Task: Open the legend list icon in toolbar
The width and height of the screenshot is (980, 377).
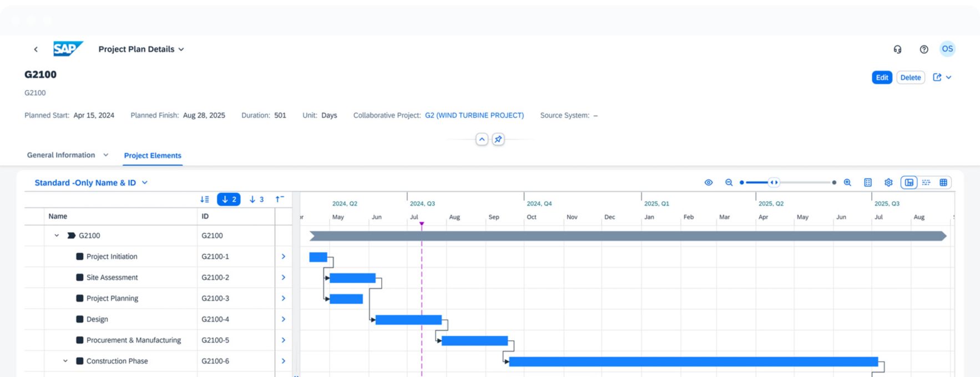Action: tap(868, 182)
